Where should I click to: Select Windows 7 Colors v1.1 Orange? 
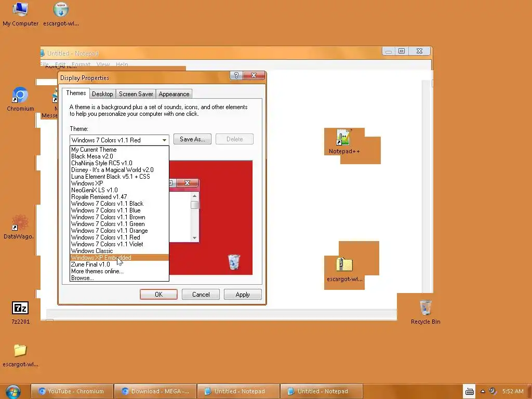(119, 231)
